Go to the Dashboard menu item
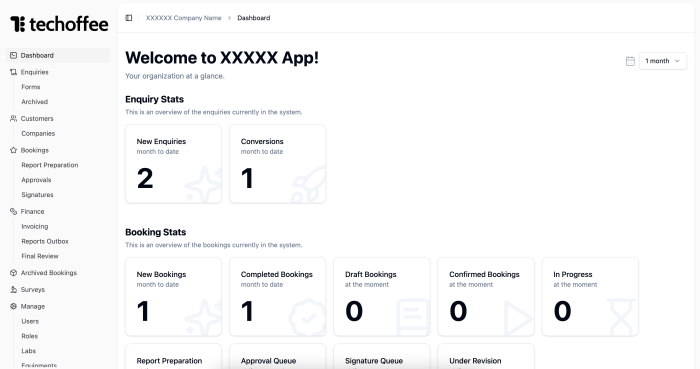 click(58, 55)
